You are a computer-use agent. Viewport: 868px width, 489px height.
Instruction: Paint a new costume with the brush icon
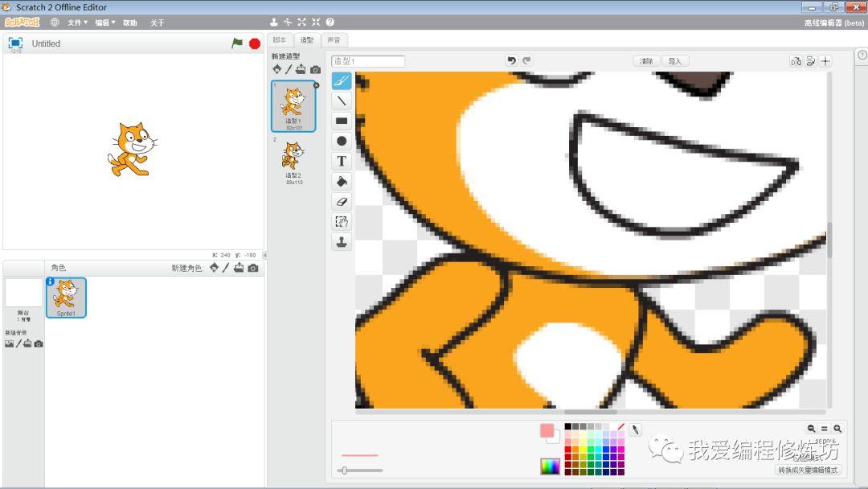click(x=289, y=69)
